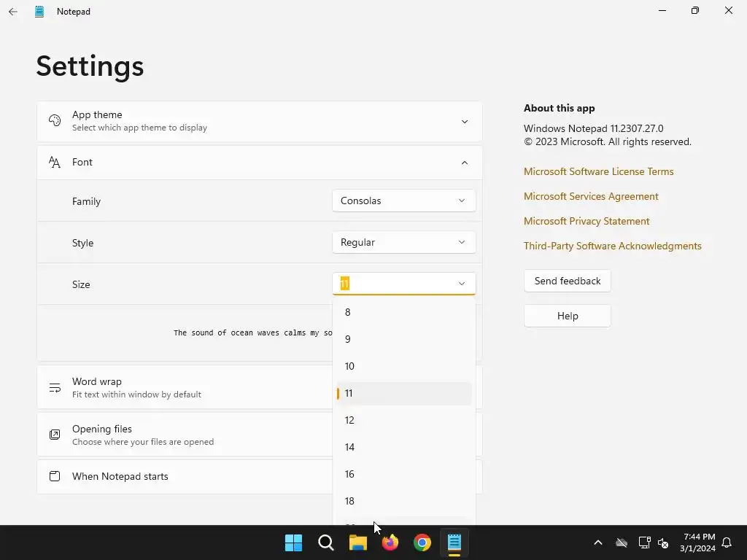747x560 pixels.
Task: Click the muted volume tray icon
Action: point(663,542)
